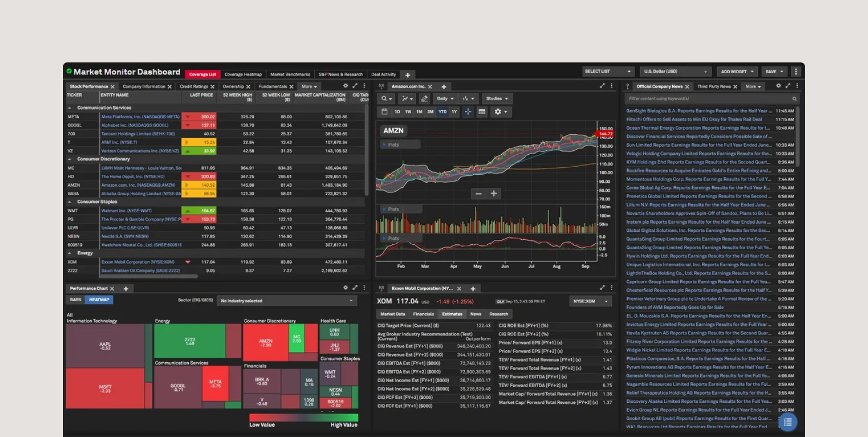Expand the Performance Chart widget to fullscreen
The width and height of the screenshot is (868, 437).
point(355,288)
